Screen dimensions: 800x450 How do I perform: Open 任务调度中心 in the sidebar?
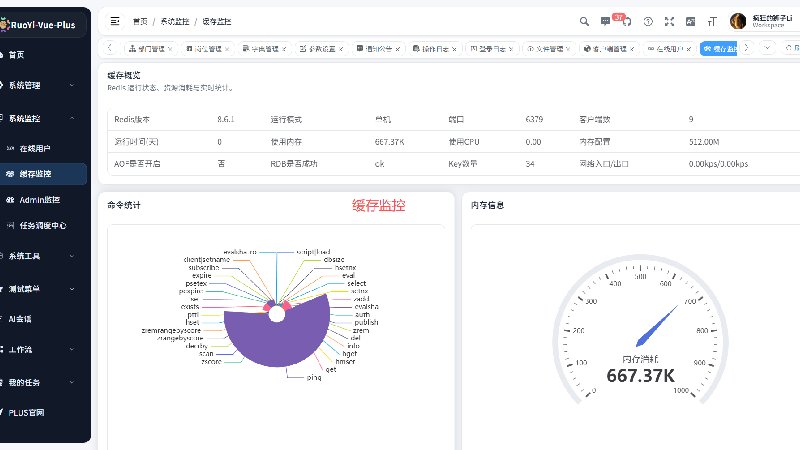43,226
